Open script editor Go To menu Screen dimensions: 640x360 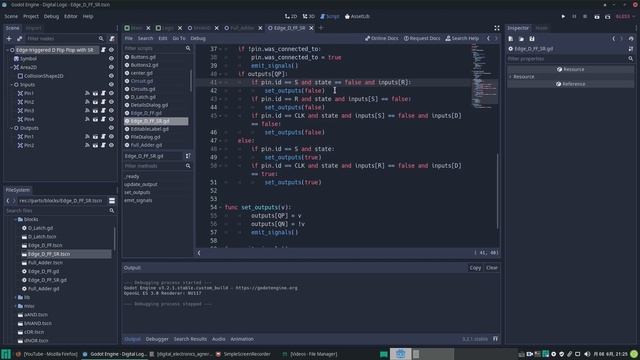(179, 38)
